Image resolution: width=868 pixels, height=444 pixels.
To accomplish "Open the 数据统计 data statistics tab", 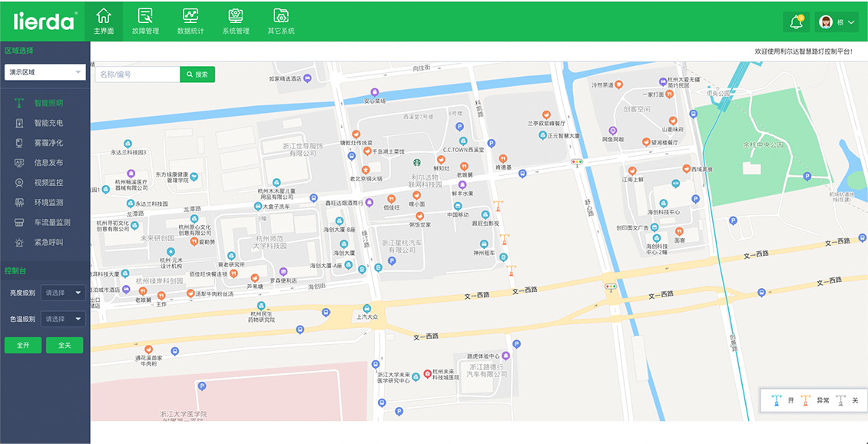I will tap(190, 22).
